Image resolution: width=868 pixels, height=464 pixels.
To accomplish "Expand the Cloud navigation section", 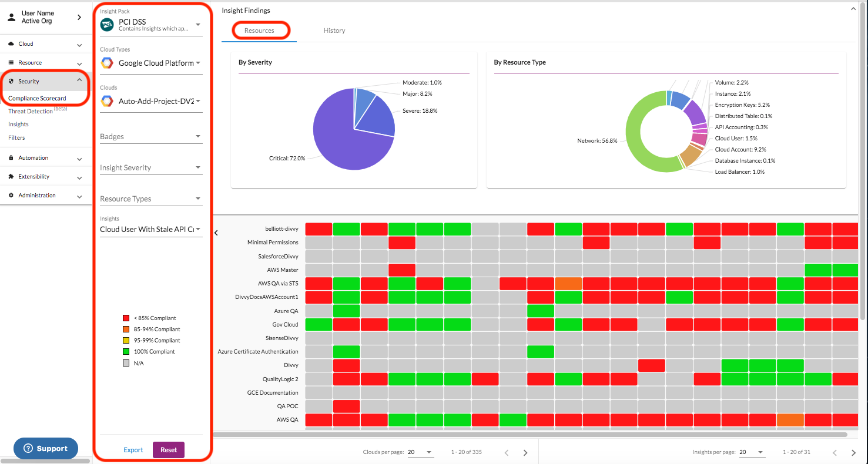I will pyautogui.click(x=79, y=45).
